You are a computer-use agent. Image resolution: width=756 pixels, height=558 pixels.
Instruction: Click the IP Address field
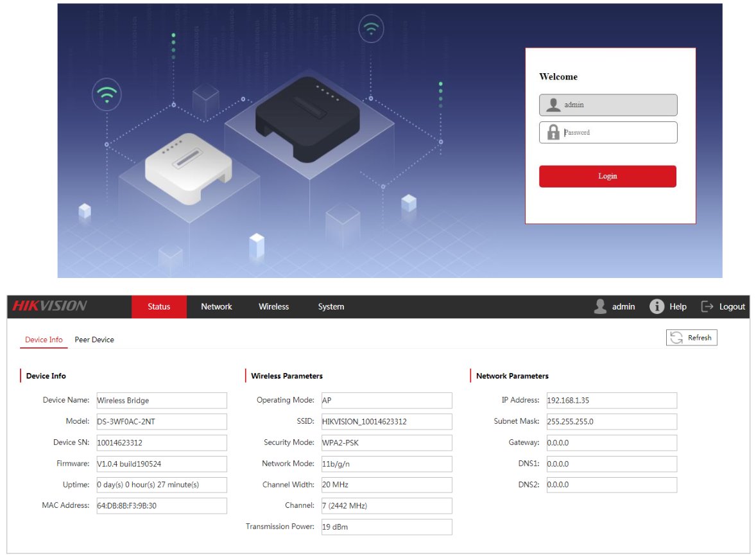click(612, 401)
